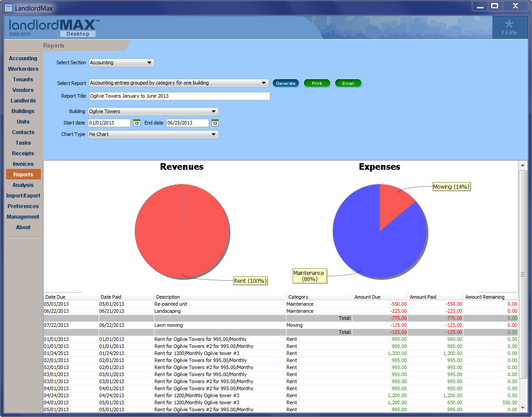Viewport: 532px width, 417px height.
Task: Open the Invoices section
Action: (x=23, y=164)
